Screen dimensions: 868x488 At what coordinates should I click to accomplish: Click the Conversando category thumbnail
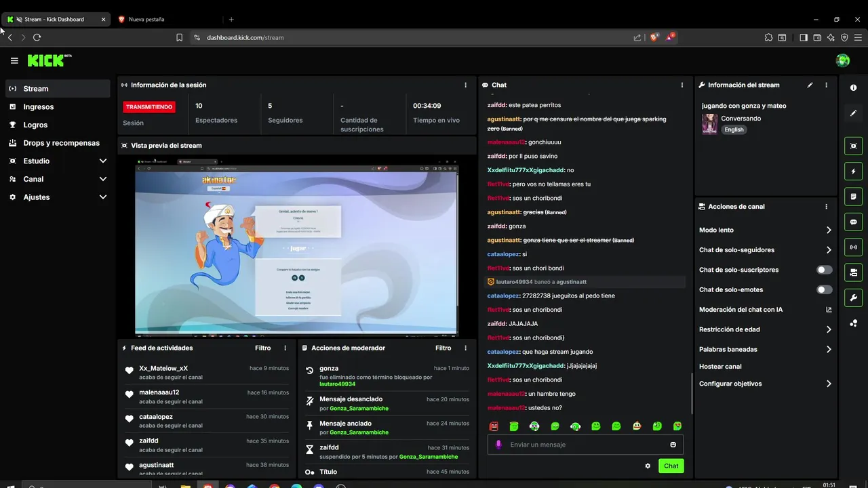709,124
